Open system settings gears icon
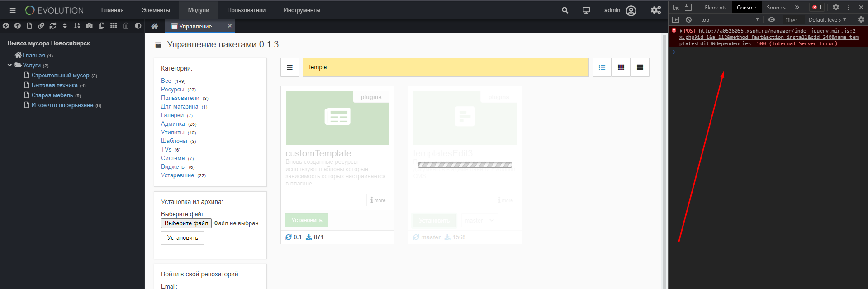The image size is (868, 289). pos(656,10)
